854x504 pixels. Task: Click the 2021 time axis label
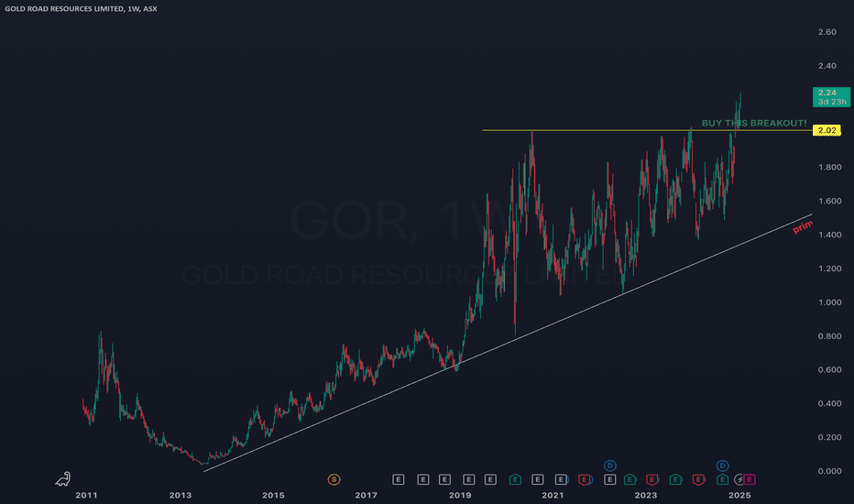click(x=553, y=495)
